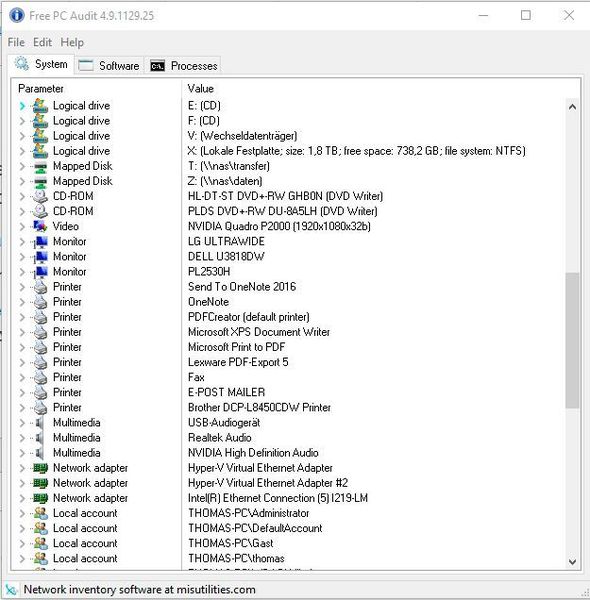The image size is (590, 600).
Task: Open the Edit menu
Action: pos(42,42)
